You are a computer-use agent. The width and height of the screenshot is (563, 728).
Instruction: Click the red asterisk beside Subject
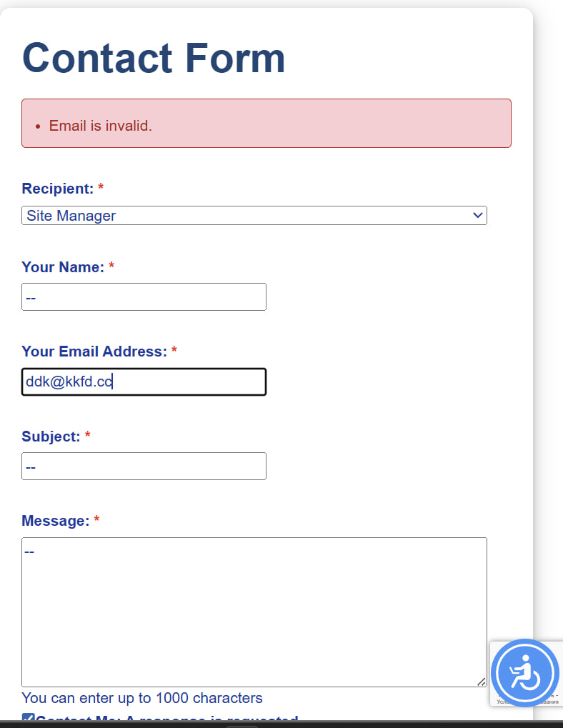click(88, 437)
